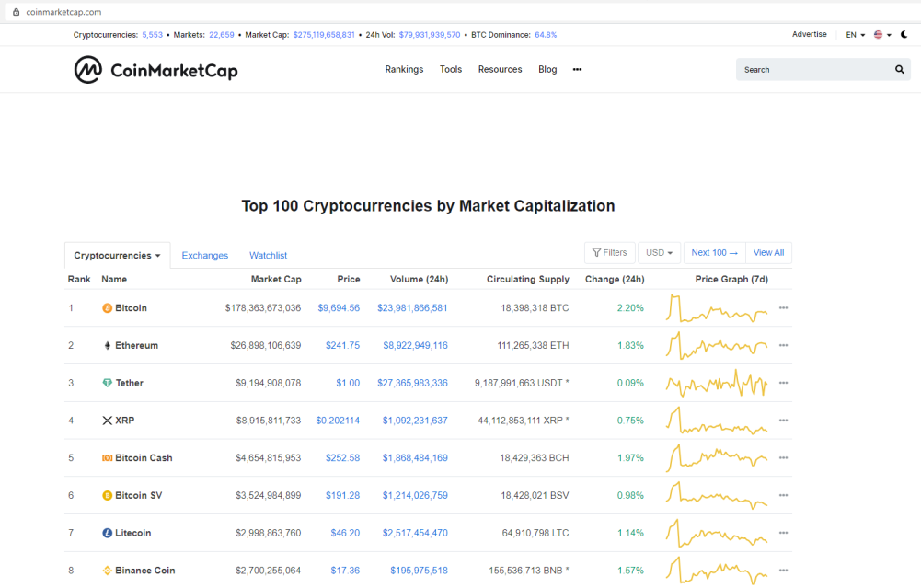
Task: Click the View All link
Action: click(768, 252)
